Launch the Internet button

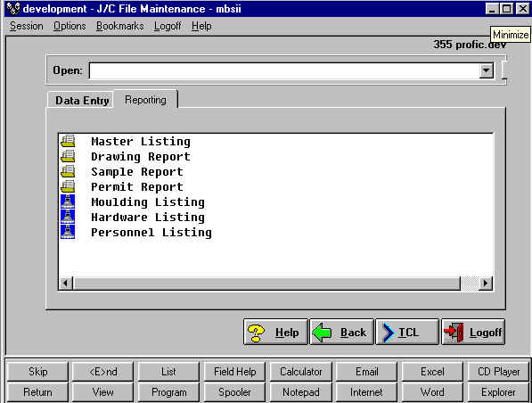[366, 392]
